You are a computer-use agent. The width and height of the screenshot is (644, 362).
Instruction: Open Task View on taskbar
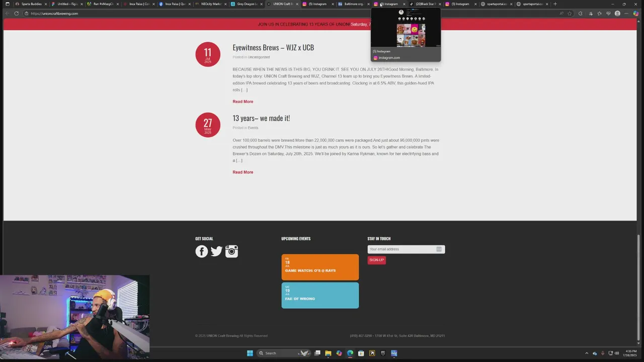pyautogui.click(x=317, y=353)
